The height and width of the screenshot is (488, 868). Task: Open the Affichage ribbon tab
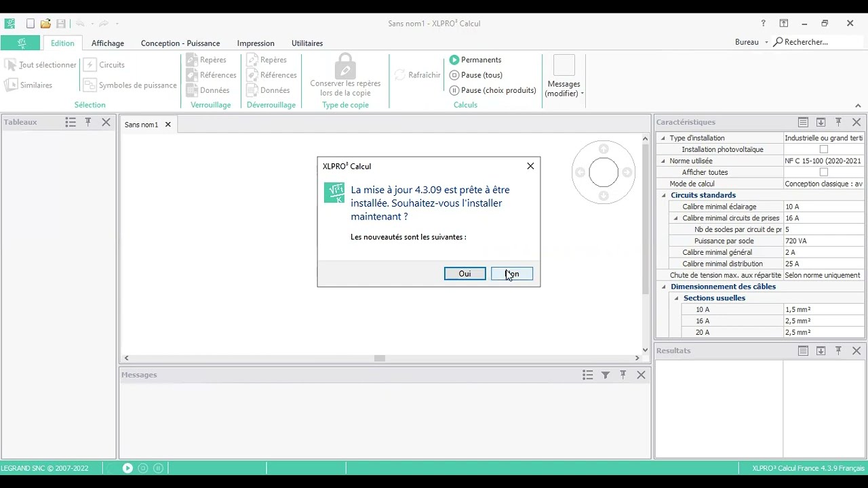[x=108, y=43]
